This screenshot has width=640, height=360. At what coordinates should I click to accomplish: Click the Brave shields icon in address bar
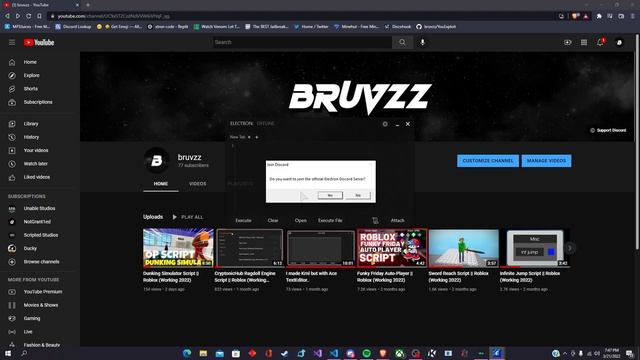point(575,16)
